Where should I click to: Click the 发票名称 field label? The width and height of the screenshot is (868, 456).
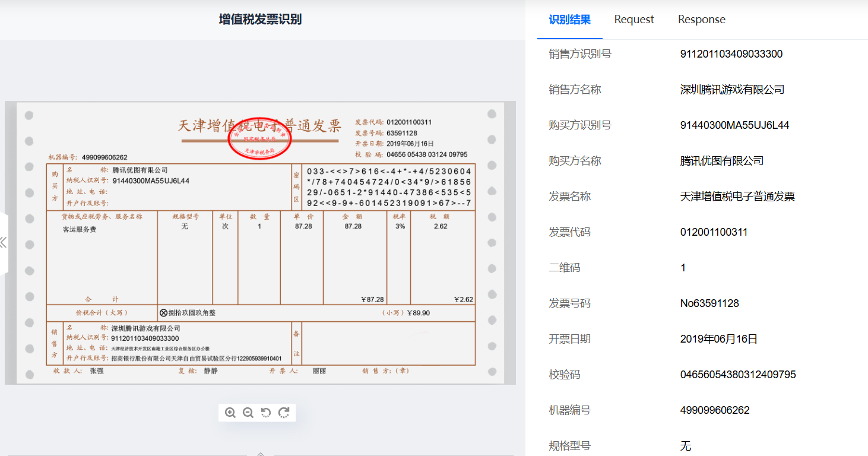click(570, 197)
